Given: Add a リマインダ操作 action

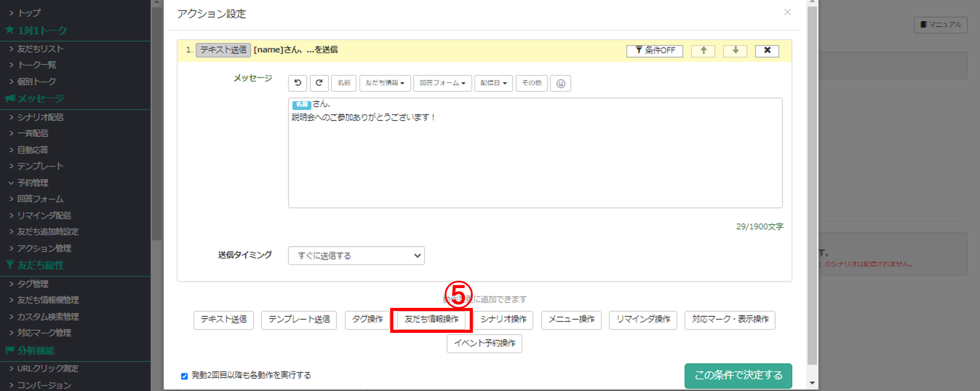Looking at the screenshot, I should click(643, 320).
